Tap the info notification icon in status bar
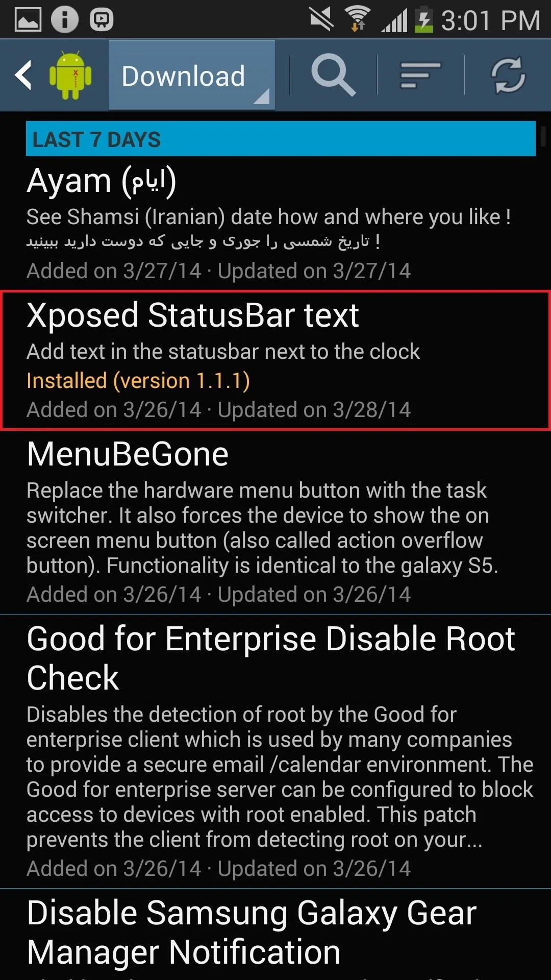Viewport: 551px width, 980px height. click(x=65, y=19)
